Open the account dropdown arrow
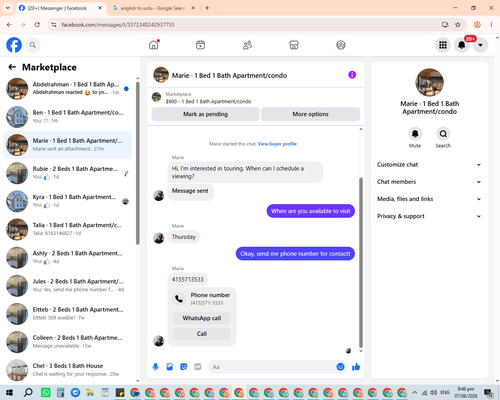500x400 pixels. click(480, 45)
